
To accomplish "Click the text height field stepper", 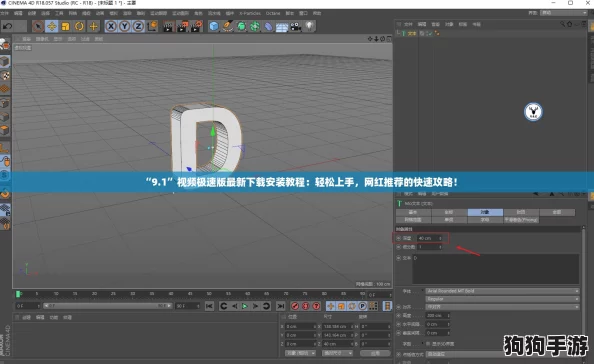I will (x=448, y=315).
